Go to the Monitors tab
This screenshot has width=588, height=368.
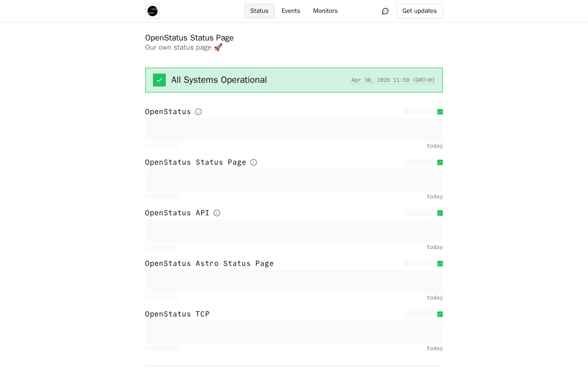pos(325,11)
